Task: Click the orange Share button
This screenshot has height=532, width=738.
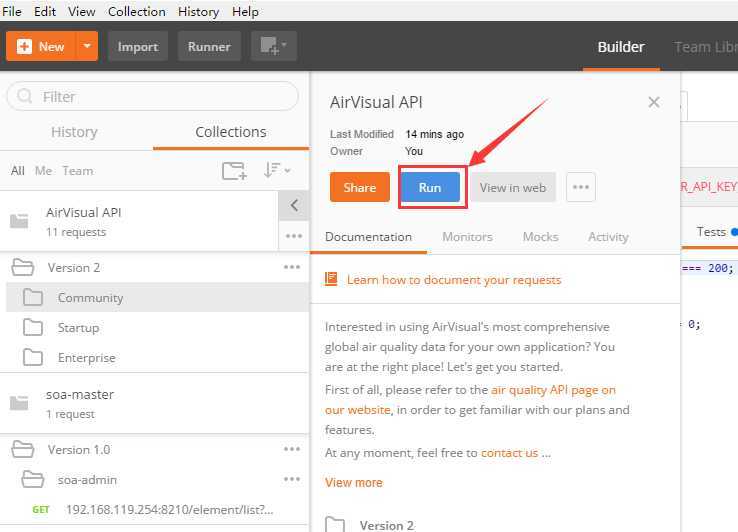Action: pyautogui.click(x=360, y=187)
